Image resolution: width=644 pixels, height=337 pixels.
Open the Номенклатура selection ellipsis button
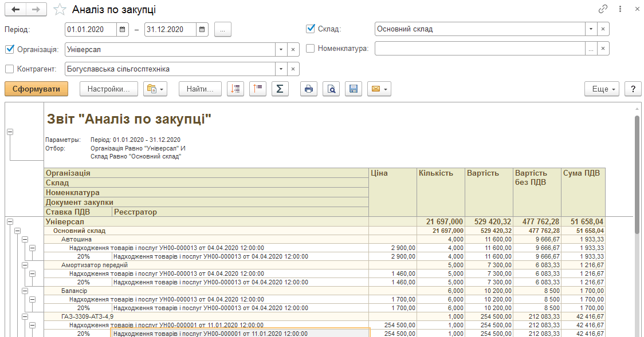pyautogui.click(x=591, y=49)
